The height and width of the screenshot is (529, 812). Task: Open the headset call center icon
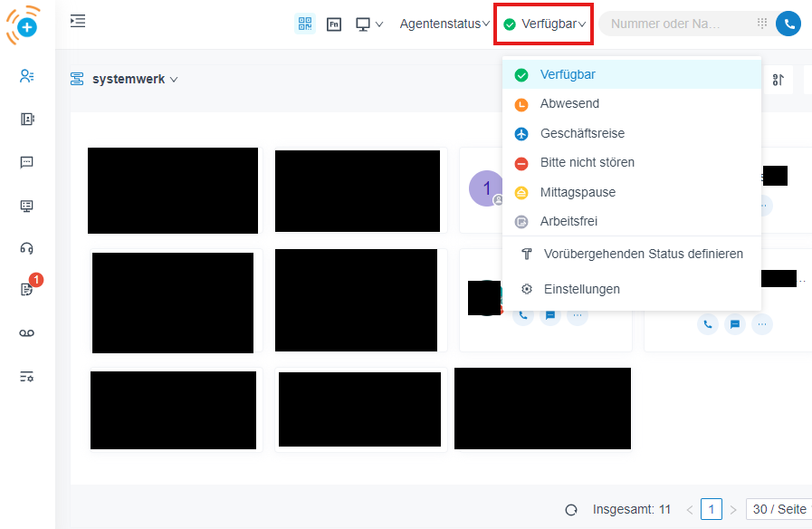27,248
